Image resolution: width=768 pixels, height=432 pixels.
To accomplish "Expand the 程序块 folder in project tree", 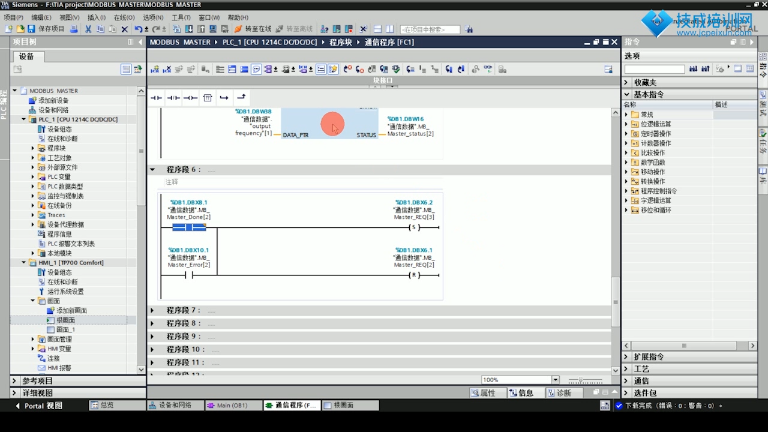I will [x=33, y=148].
